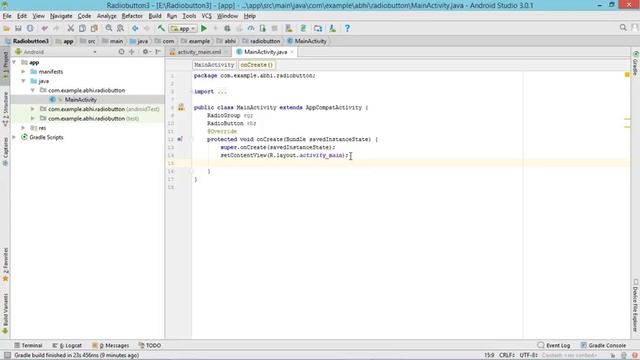Image resolution: width=640 pixels, height=360 pixels.
Task: Collapse the com.example.abhi.radiobutton package
Action: (33, 90)
